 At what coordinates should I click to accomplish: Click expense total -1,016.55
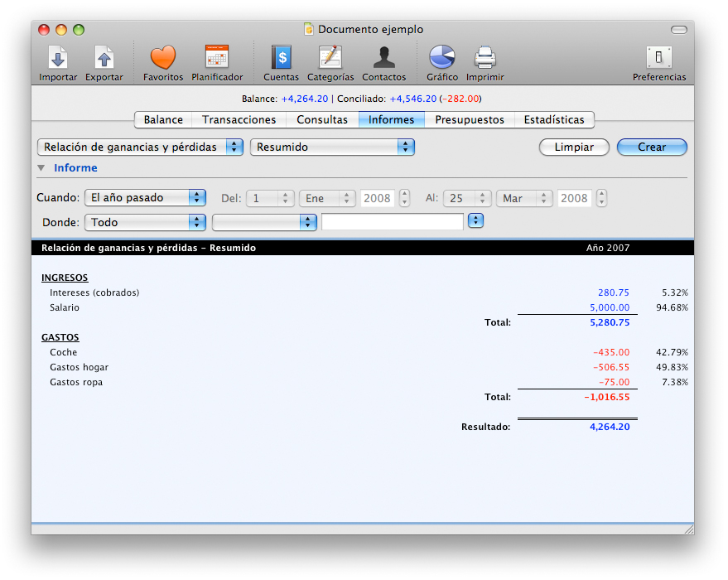607,397
